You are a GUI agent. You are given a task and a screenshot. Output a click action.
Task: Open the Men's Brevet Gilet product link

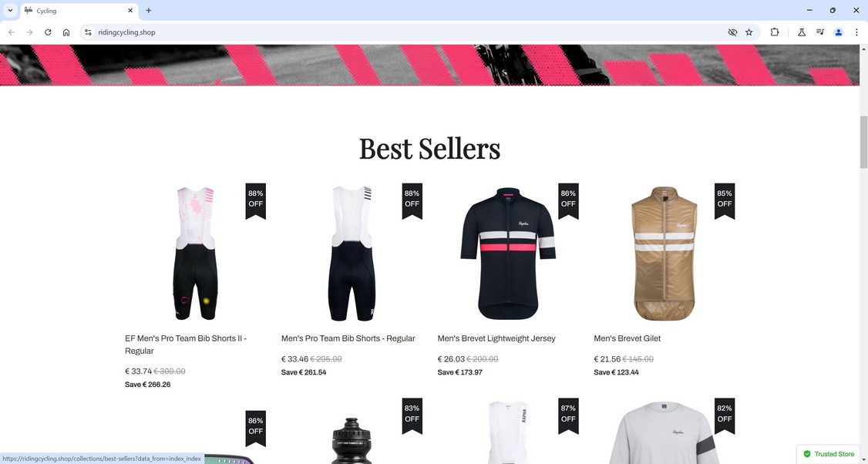(x=627, y=338)
